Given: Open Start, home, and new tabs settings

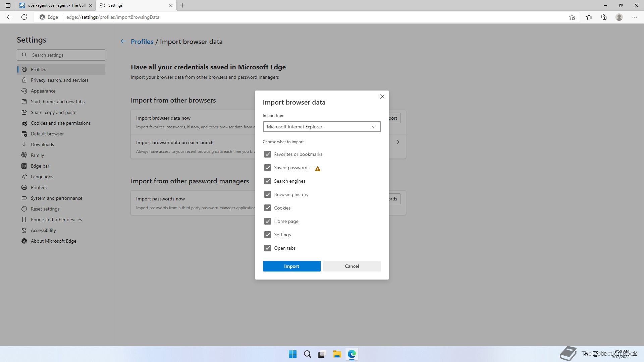Looking at the screenshot, I should coord(61,102).
